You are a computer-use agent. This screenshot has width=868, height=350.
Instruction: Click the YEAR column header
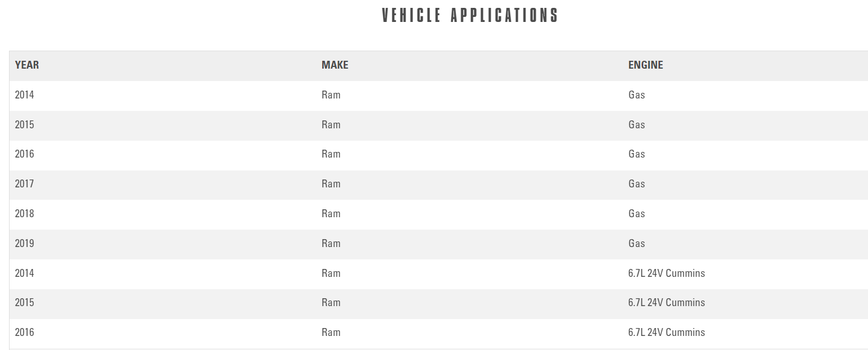pyautogui.click(x=27, y=65)
